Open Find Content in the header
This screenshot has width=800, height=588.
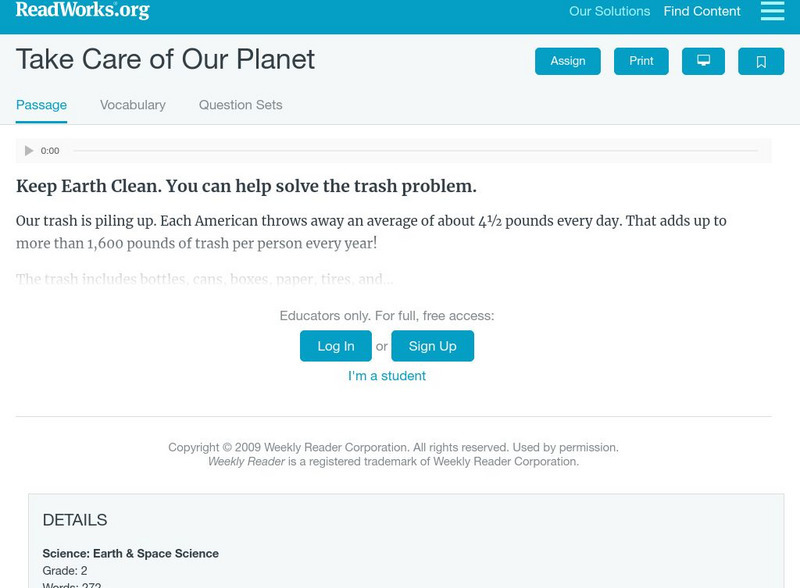click(702, 12)
